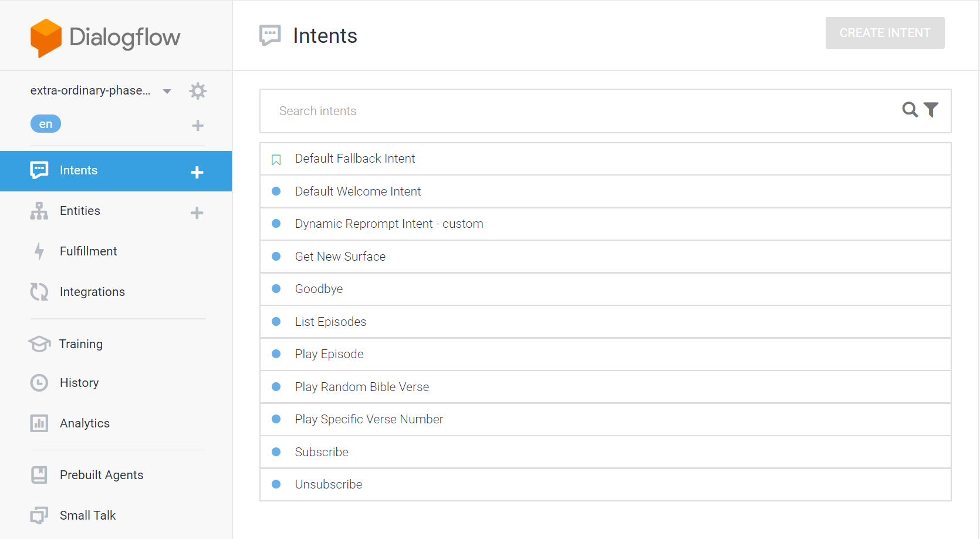
Task: Open the Training page
Action: (x=81, y=344)
